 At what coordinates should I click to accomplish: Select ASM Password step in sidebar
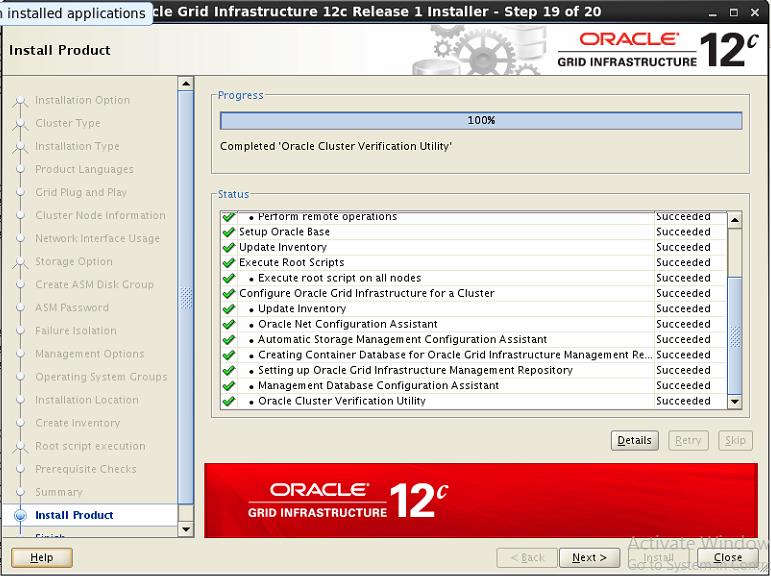click(72, 307)
